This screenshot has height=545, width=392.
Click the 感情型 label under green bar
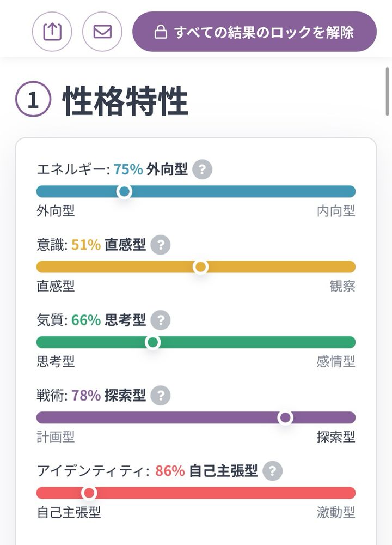tap(336, 361)
